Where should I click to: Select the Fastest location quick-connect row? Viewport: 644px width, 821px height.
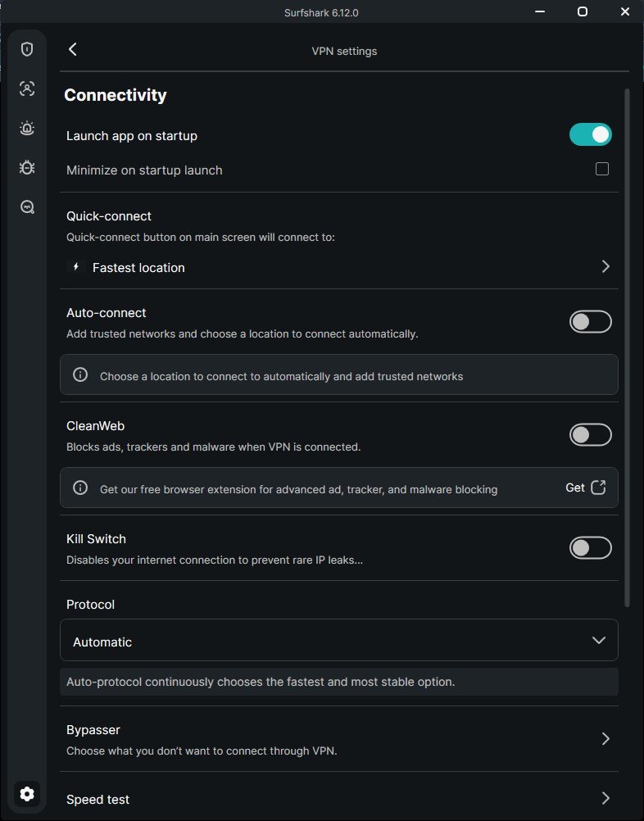click(338, 267)
